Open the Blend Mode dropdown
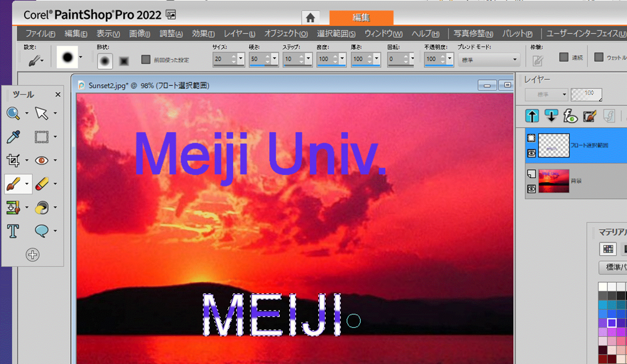The width and height of the screenshot is (627, 364). click(x=489, y=60)
